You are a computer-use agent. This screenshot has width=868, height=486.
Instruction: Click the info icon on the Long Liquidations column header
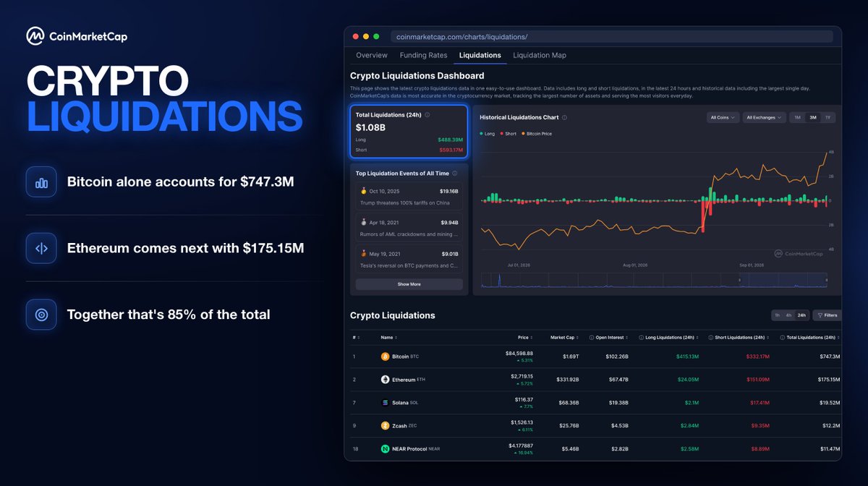[642, 338]
